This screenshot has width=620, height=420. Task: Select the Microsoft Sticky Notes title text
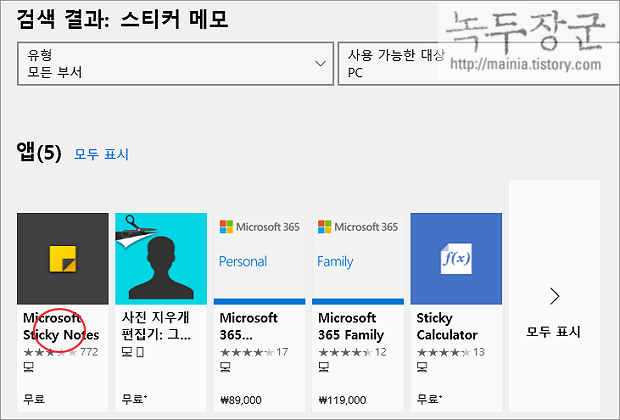point(61,326)
